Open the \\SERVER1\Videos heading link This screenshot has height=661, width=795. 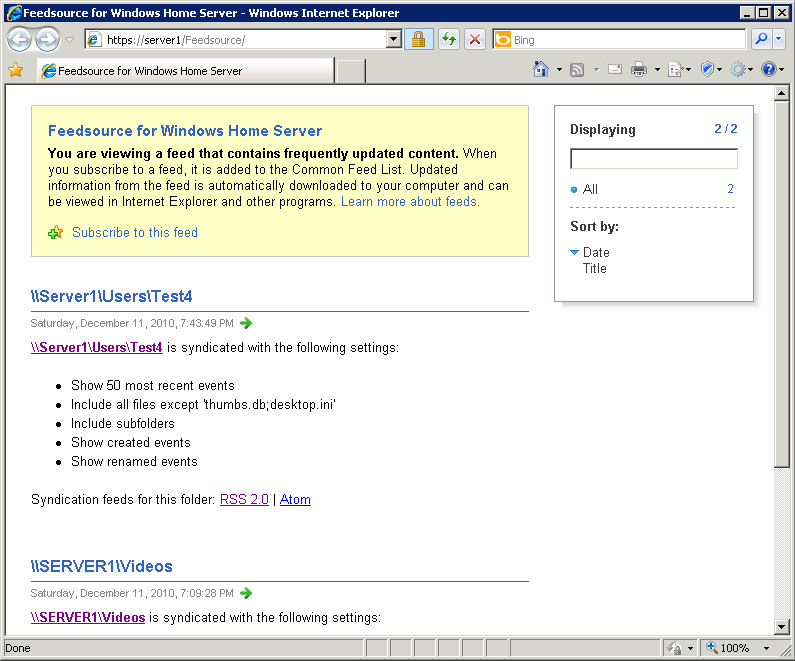[101, 566]
